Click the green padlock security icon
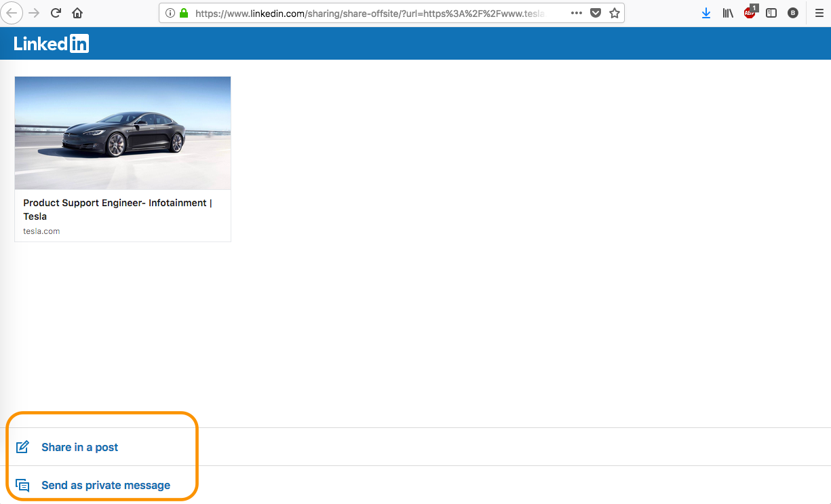831x504 pixels. [x=183, y=13]
